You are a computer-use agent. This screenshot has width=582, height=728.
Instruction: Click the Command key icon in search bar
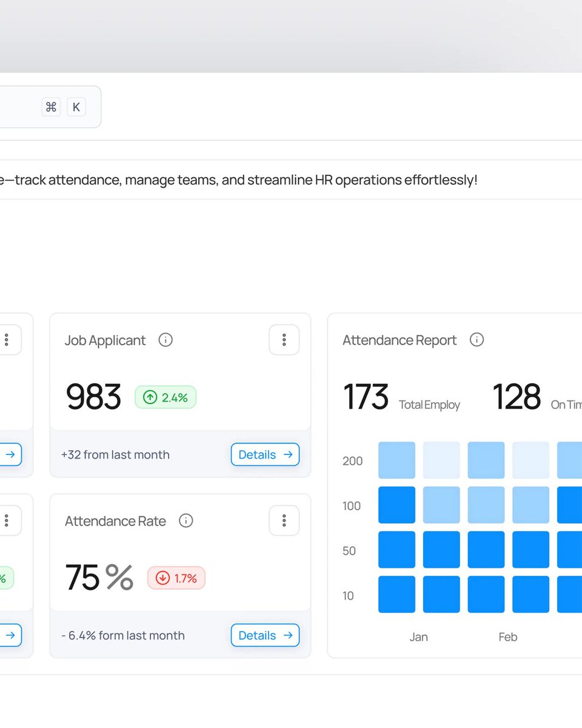pyautogui.click(x=51, y=107)
